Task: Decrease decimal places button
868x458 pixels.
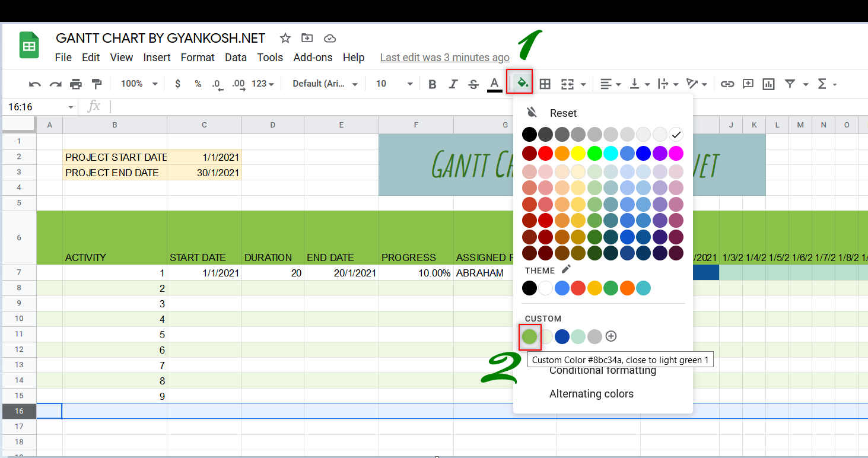Action: (218, 84)
